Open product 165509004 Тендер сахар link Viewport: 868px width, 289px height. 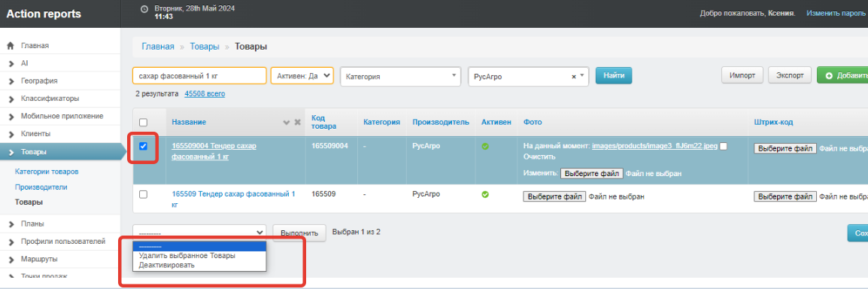[214, 151]
